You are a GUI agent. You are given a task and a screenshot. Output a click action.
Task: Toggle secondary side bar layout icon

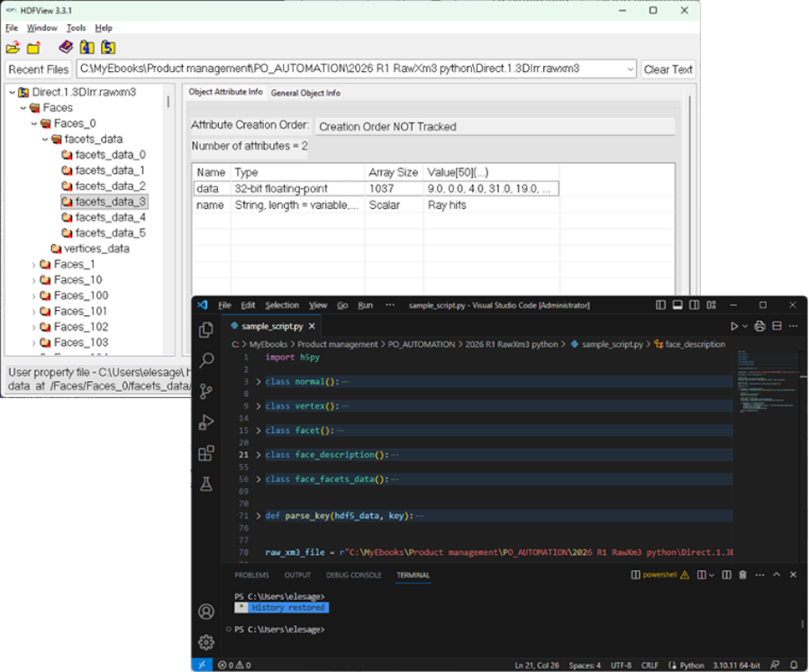695,304
